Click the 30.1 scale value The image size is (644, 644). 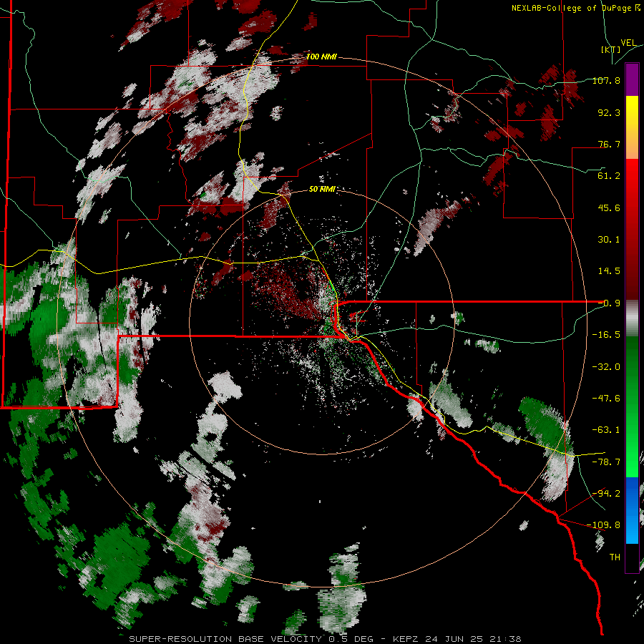[x=609, y=240]
